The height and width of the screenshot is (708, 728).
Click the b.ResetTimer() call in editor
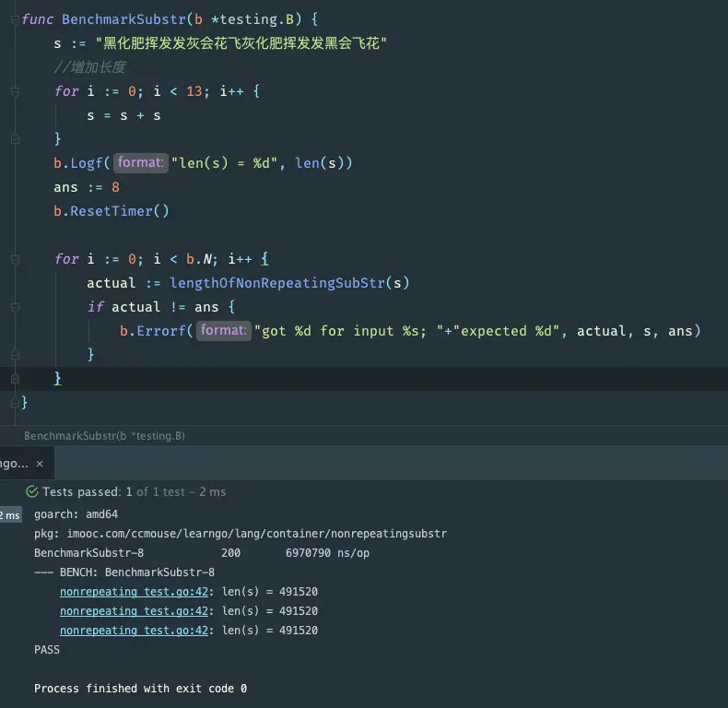[111, 211]
